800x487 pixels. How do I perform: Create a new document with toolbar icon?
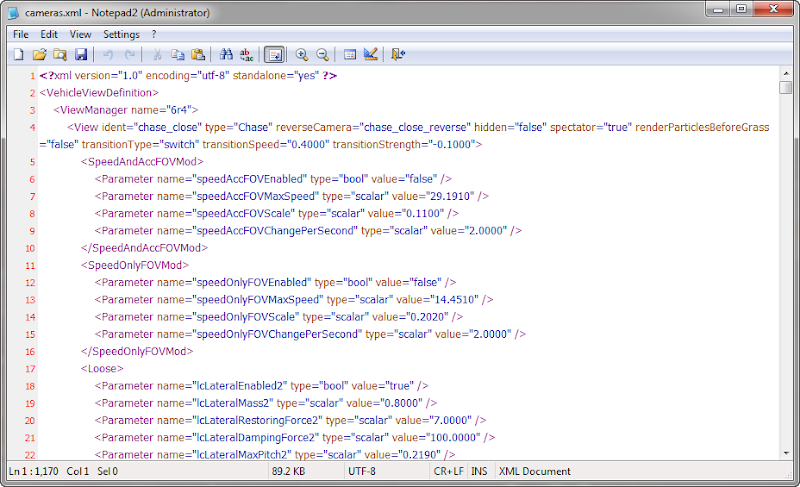(x=18, y=55)
